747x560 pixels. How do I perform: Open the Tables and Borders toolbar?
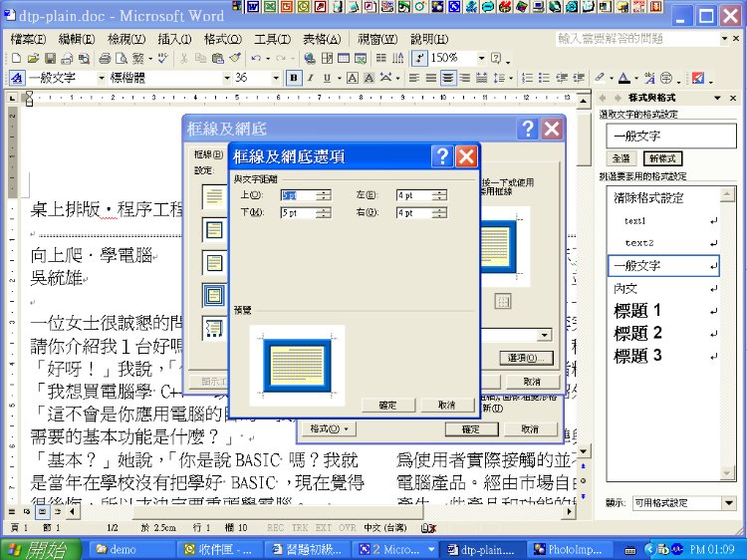coord(327,58)
